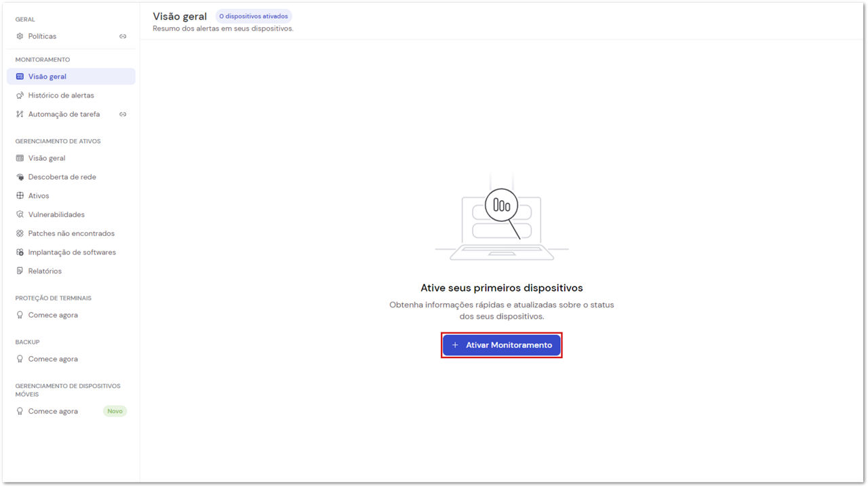Click the green Novo badge
This screenshot has width=868, height=487.
pos(115,411)
